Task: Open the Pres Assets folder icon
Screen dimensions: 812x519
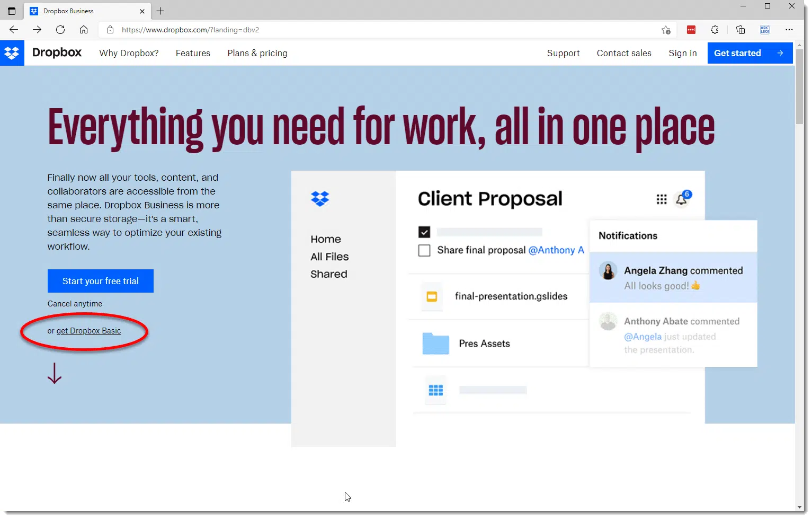Action: pyautogui.click(x=436, y=344)
